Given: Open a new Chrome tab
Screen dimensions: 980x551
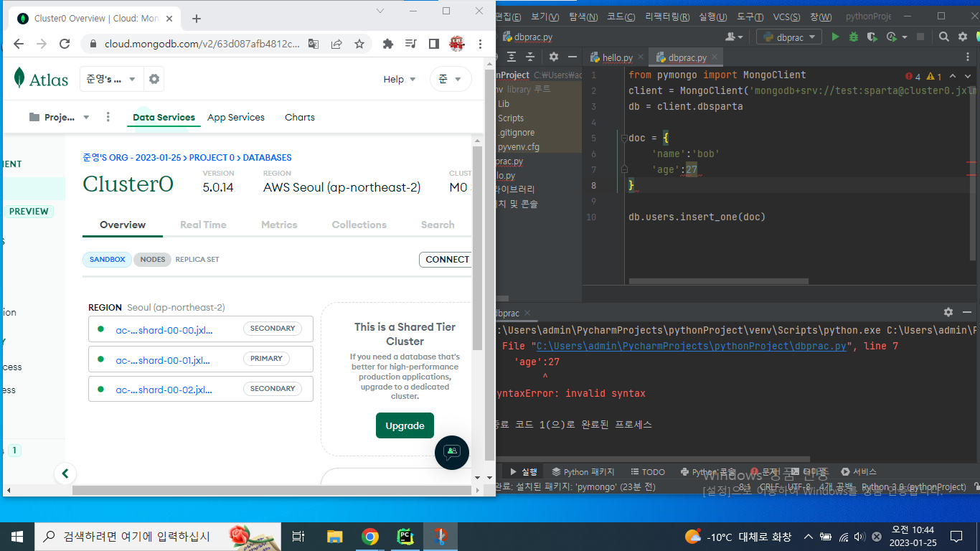Looking at the screenshot, I should [197, 19].
